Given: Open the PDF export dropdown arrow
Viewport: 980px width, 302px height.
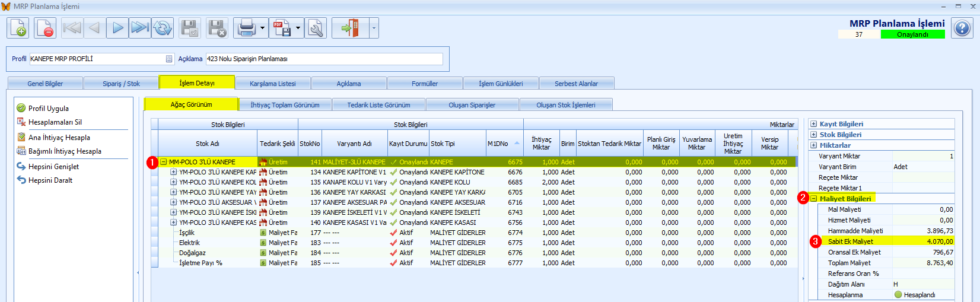Looking at the screenshot, I should [x=298, y=28].
